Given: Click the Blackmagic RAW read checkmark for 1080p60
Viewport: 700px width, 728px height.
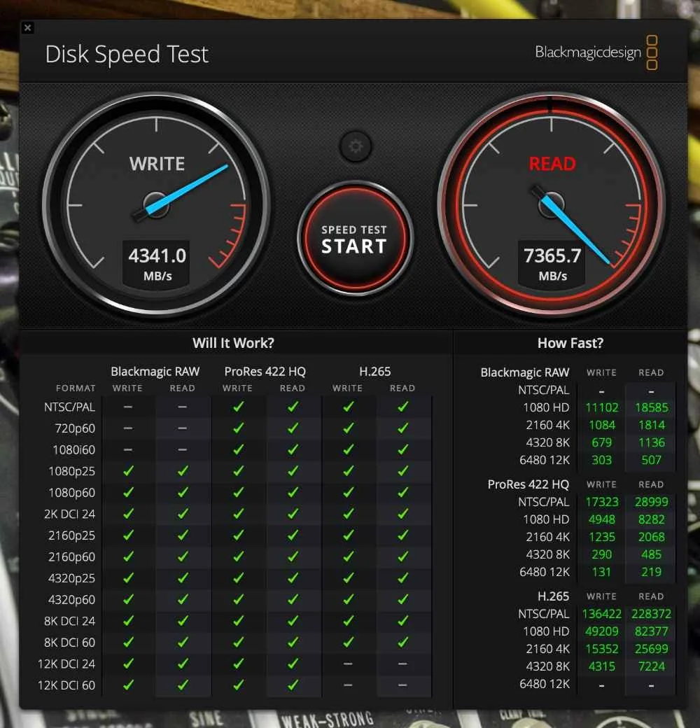Looking at the screenshot, I should point(183,492).
